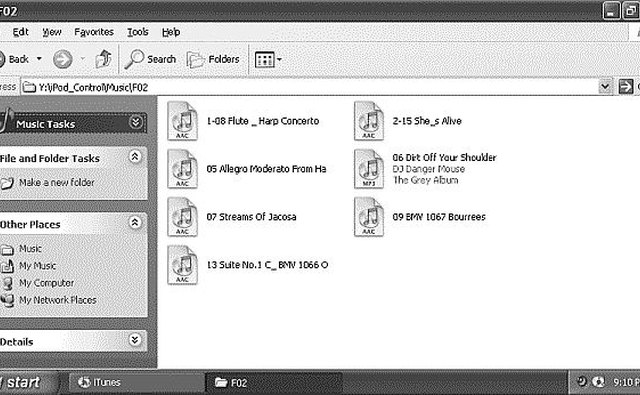
Task: Collapse the File and Folder Tasks panel
Action: click(135, 157)
